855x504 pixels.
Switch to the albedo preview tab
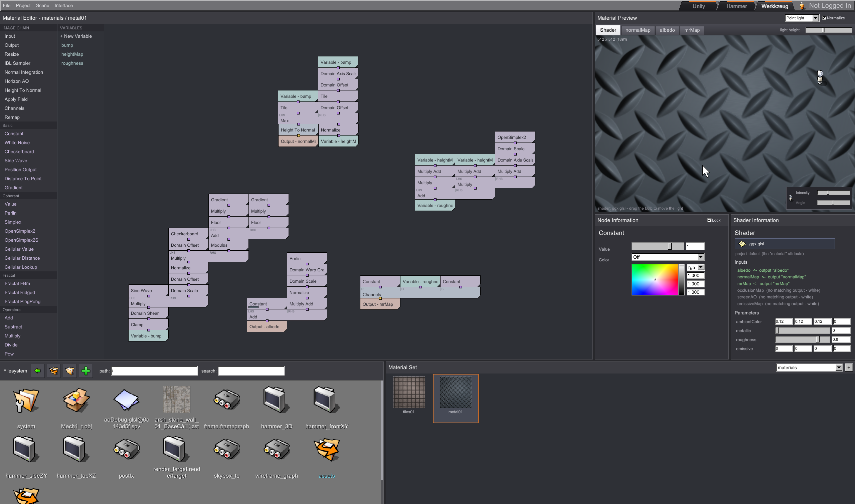pos(667,30)
